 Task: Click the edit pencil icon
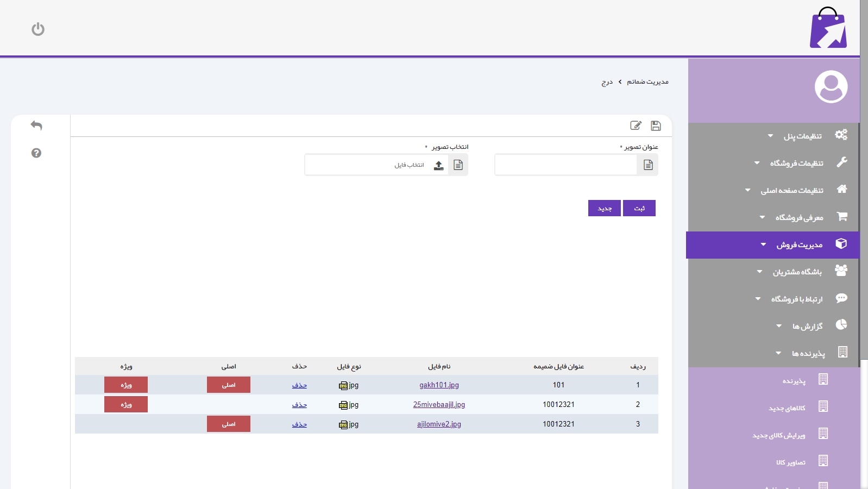(636, 126)
